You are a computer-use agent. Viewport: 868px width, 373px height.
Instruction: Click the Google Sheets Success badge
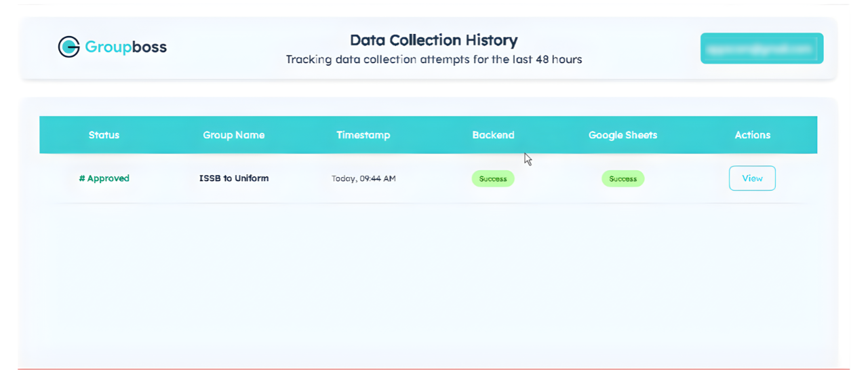(x=623, y=178)
